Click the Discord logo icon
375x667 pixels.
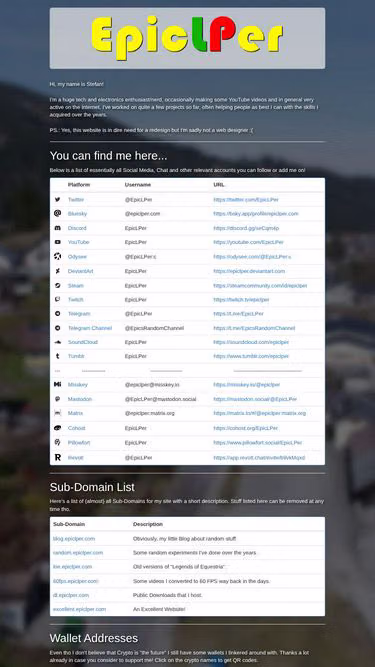pos(57,228)
